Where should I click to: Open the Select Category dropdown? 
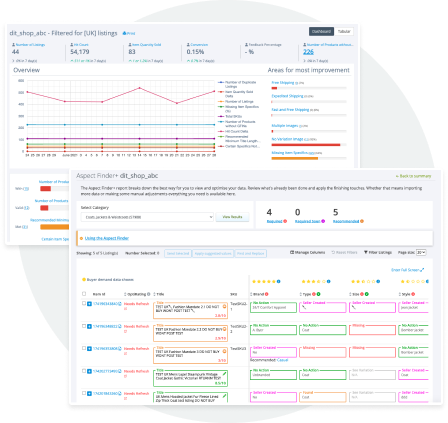coord(147,217)
